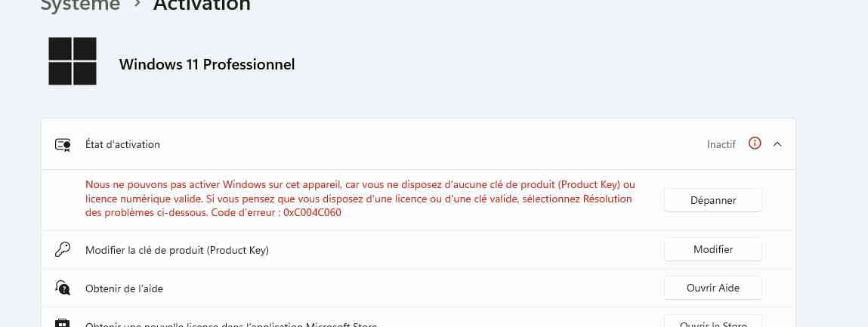
Task: Click the Windows 11 logo image
Action: pos(73,61)
